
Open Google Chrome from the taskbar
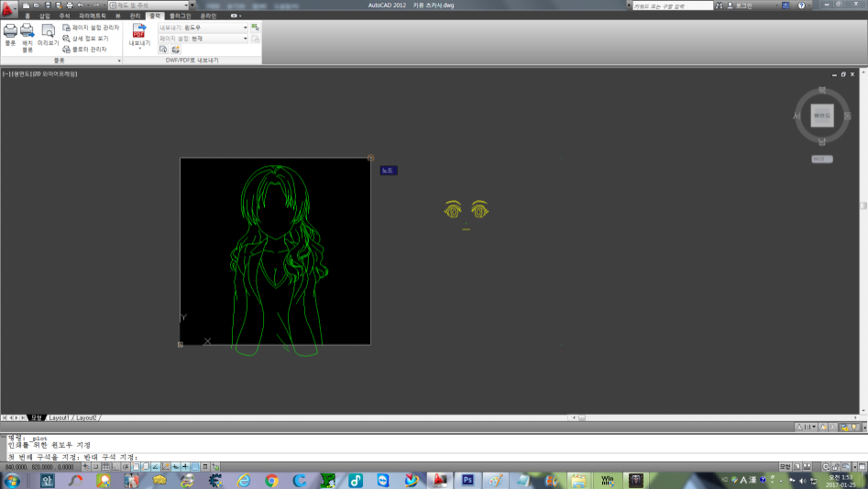[x=271, y=481]
